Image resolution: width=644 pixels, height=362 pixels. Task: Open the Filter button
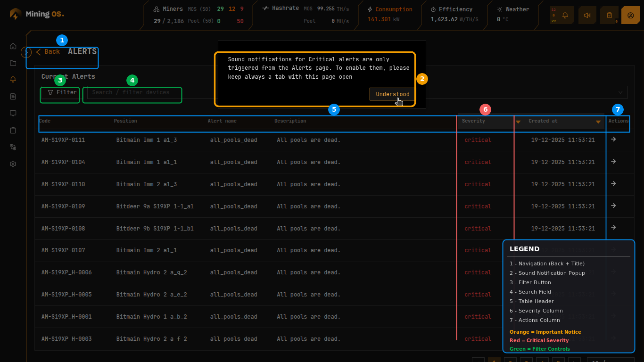pos(62,92)
